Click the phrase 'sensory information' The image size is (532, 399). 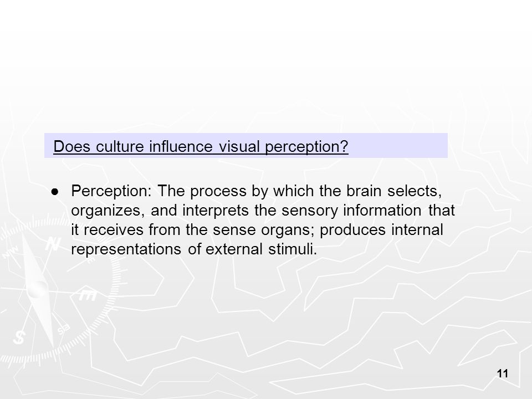351,211
